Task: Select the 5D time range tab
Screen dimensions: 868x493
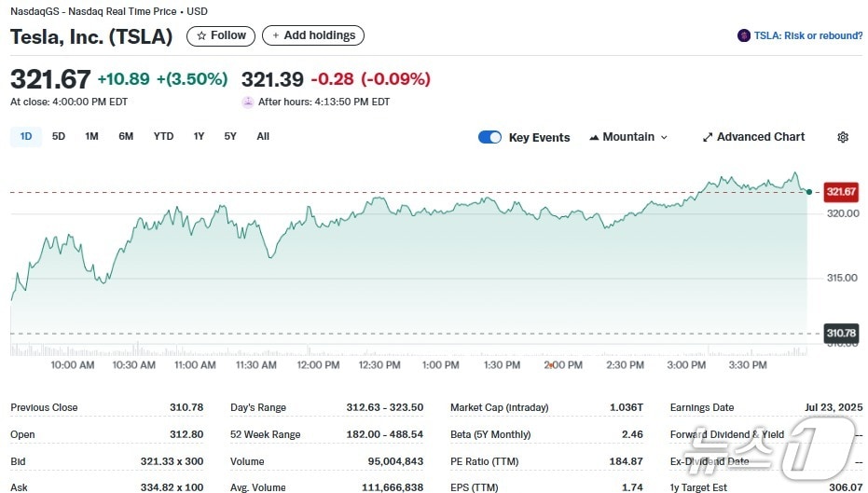Action: 59,136
